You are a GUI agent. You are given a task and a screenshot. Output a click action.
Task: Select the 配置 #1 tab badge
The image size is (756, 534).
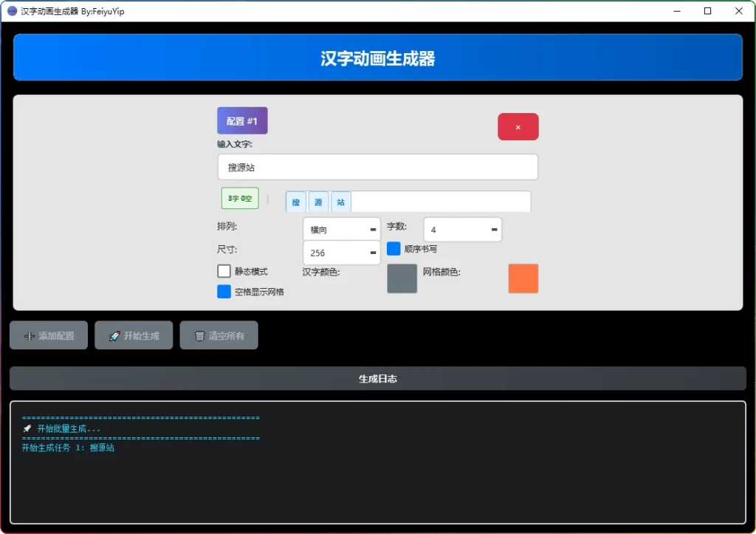tap(242, 120)
